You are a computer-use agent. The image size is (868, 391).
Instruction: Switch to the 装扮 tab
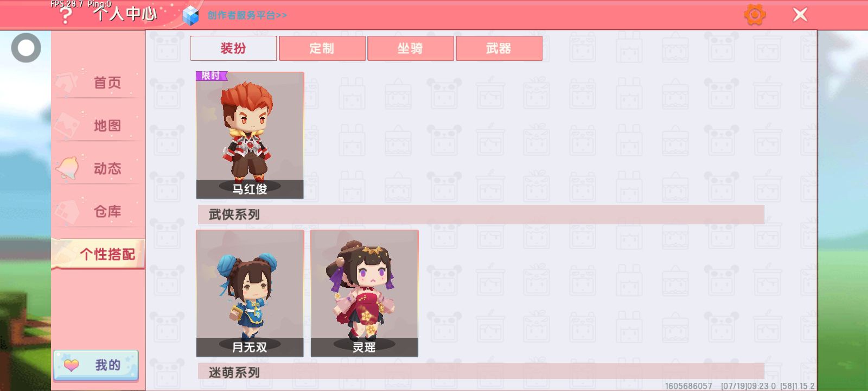coord(233,48)
